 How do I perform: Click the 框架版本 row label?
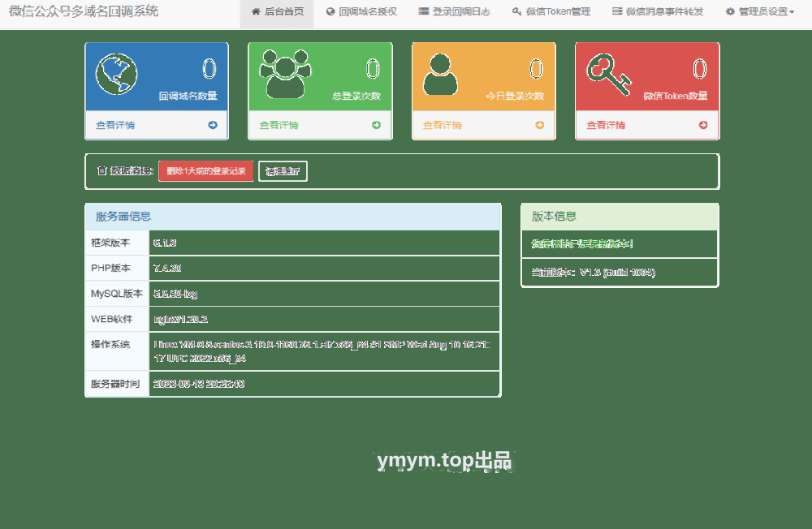click(110, 243)
